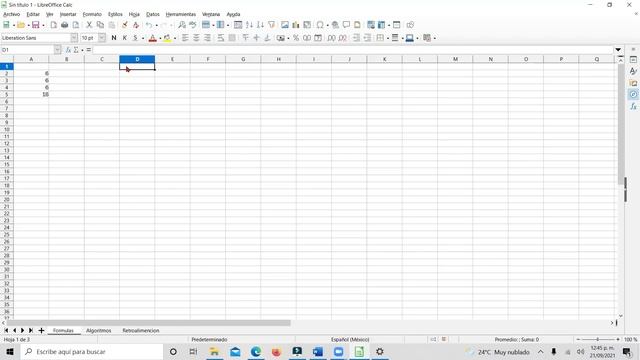Open Windows Start menu
Viewport: 640px width, 360px height.
coord(10,351)
